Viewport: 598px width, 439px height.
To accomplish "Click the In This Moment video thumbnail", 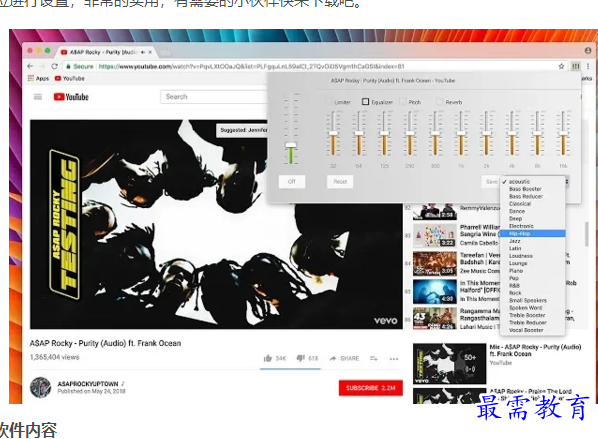I will [x=435, y=291].
